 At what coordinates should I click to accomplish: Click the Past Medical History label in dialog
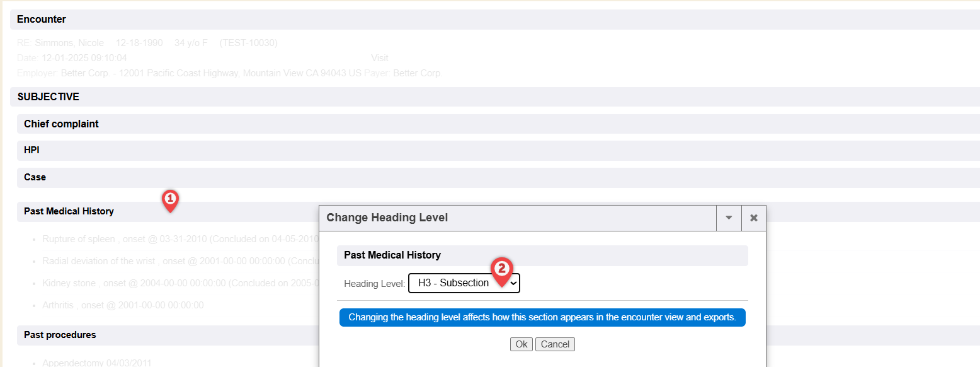[x=392, y=255]
